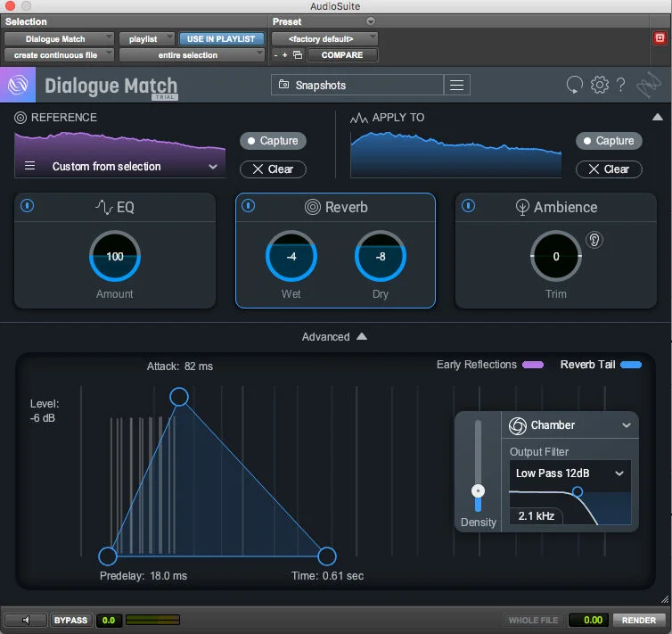Click the Preset section round menu icon
The height and width of the screenshot is (634, 672).
tap(371, 21)
